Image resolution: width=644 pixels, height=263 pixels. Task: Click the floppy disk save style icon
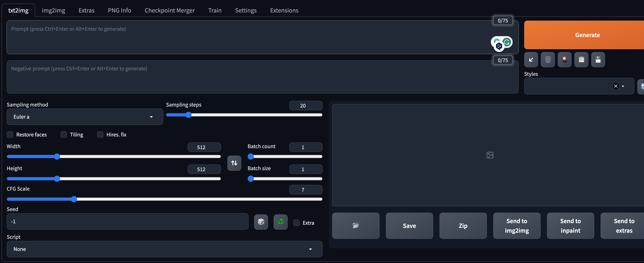598,60
